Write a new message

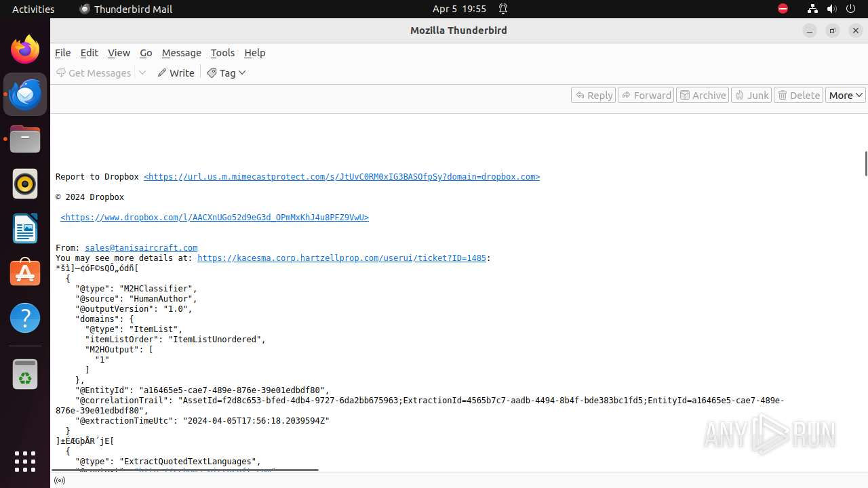coord(176,73)
